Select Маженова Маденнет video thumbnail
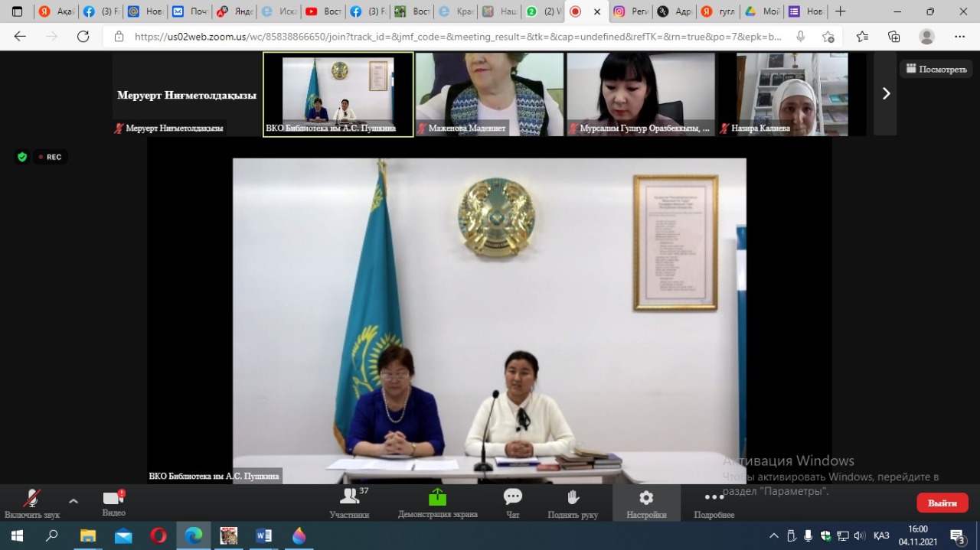Viewport: 980px width, 550px height. click(489, 94)
